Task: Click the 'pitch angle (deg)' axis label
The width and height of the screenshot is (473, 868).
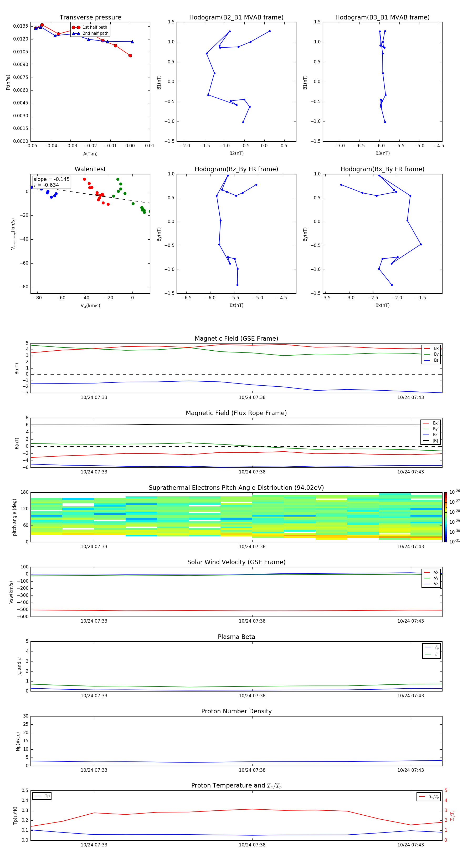Action: tap(14, 517)
